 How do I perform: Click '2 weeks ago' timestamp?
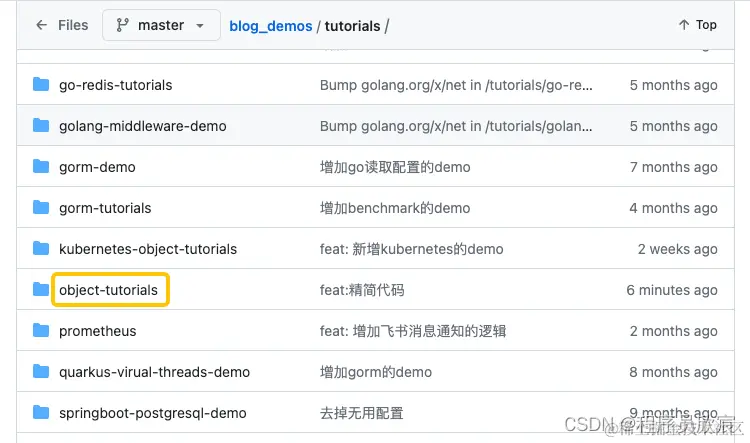(x=678, y=249)
